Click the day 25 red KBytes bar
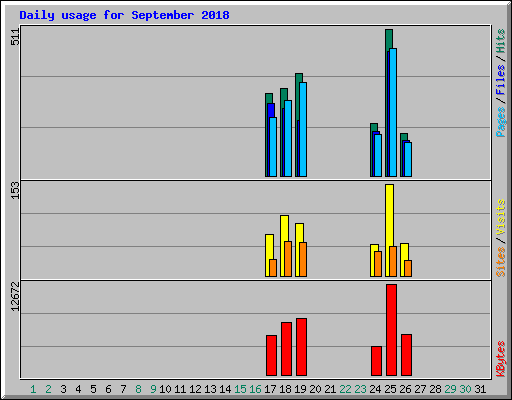 pos(391,330)
